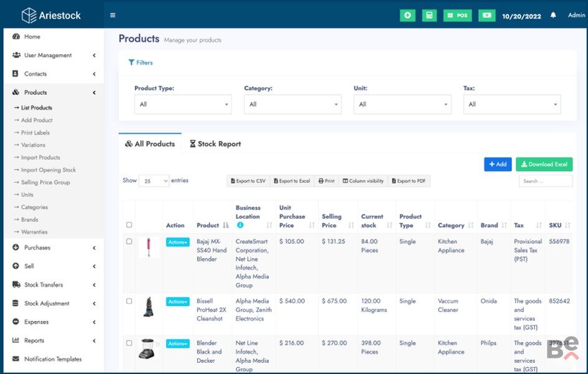588x374 pixels.
Task: Click the table Search input field
Action: (x=545, y=181)
